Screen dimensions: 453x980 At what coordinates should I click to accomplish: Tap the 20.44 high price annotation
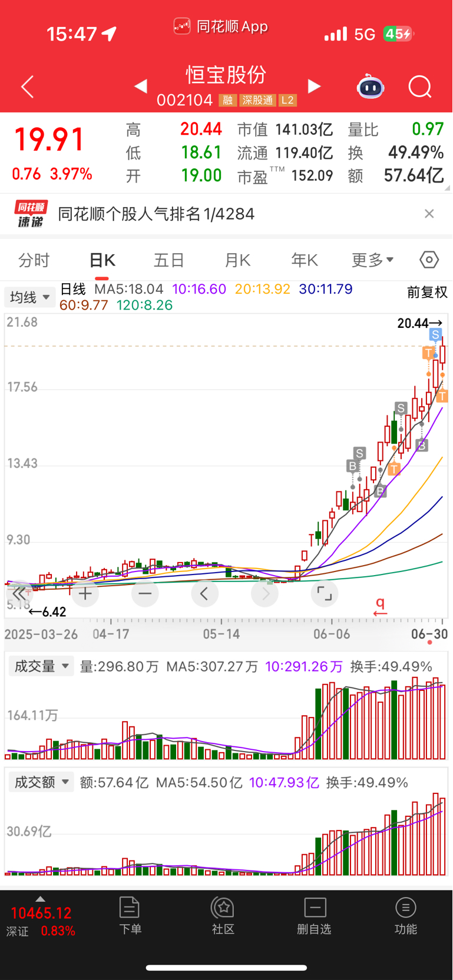(419, 323)
